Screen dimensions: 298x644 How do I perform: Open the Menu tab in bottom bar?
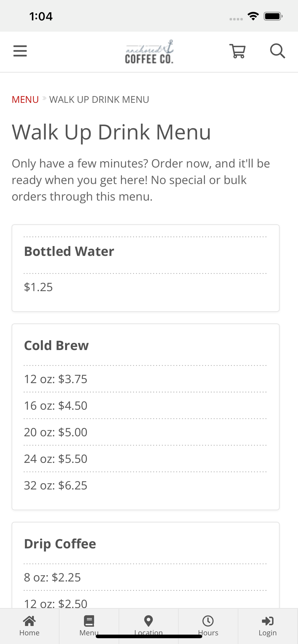coord(89,626)
